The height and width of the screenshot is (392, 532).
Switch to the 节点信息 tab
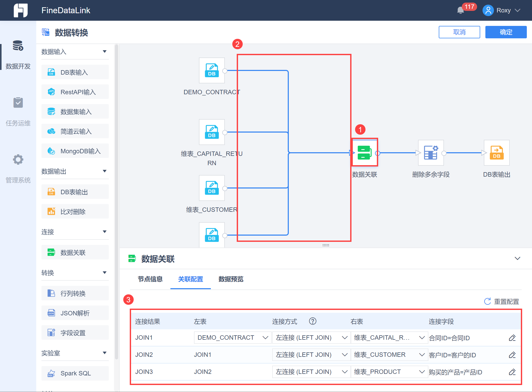pos(150,279)
